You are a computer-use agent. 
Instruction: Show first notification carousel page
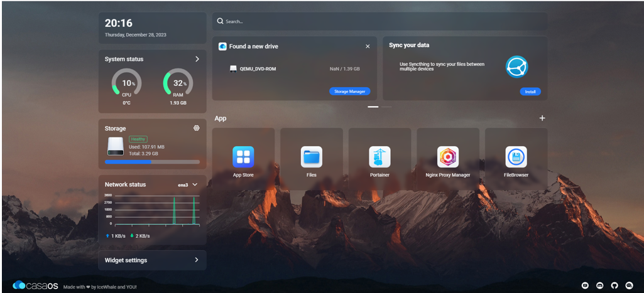pos(373,107)
